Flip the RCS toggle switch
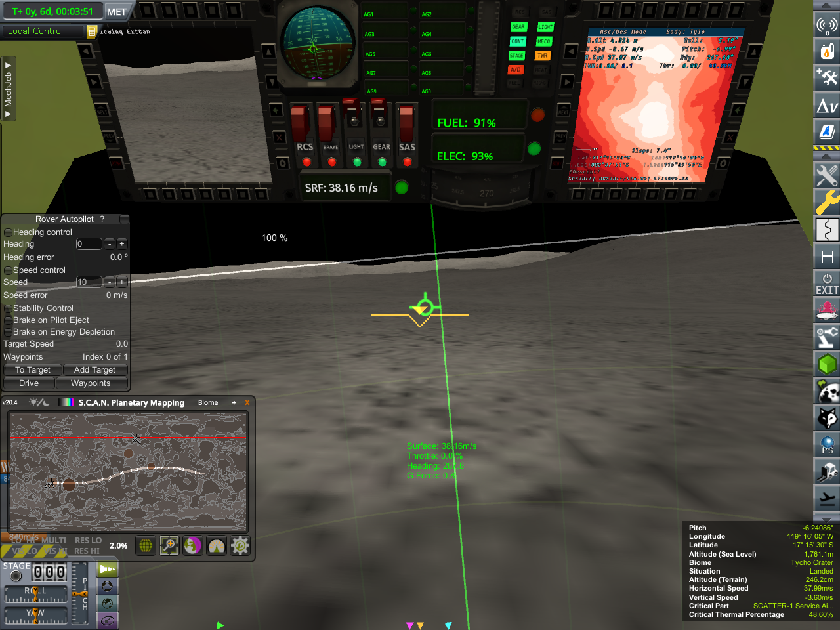 (301, 122)
